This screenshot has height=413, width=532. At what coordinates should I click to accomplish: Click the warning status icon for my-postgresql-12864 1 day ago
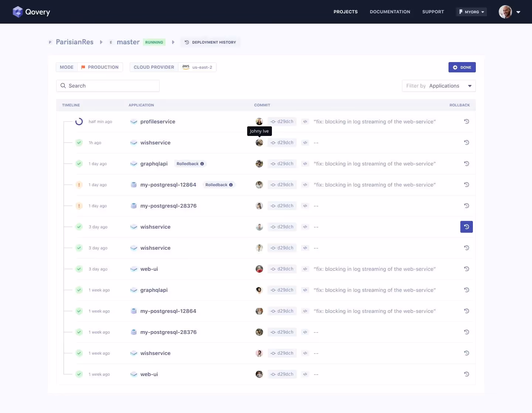point(79,185)
